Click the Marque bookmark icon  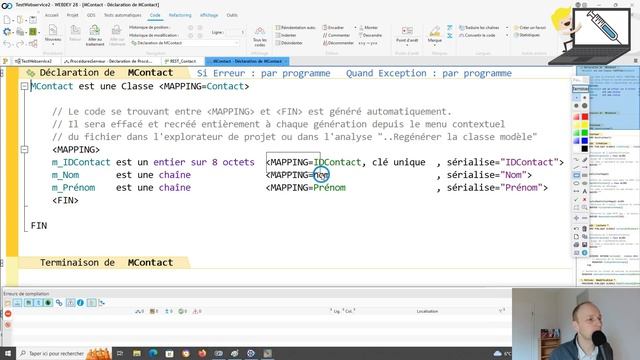pos(435,31)
